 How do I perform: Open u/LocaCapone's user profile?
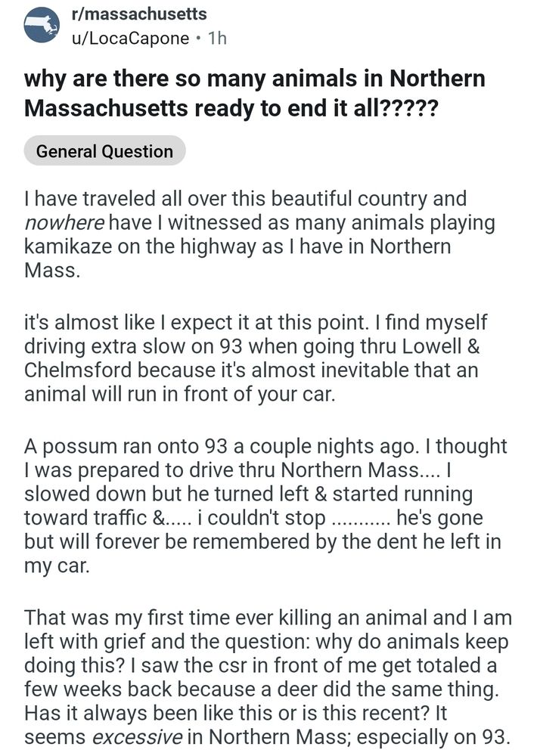(130, 38)
